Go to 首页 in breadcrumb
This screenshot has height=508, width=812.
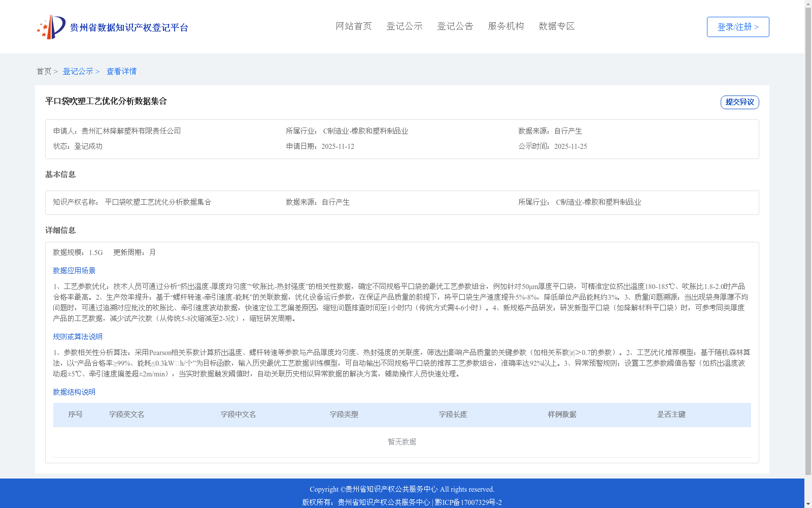click(x=44, y=71)
